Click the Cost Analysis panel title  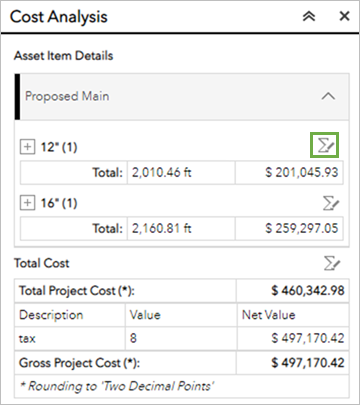(59, 17)
